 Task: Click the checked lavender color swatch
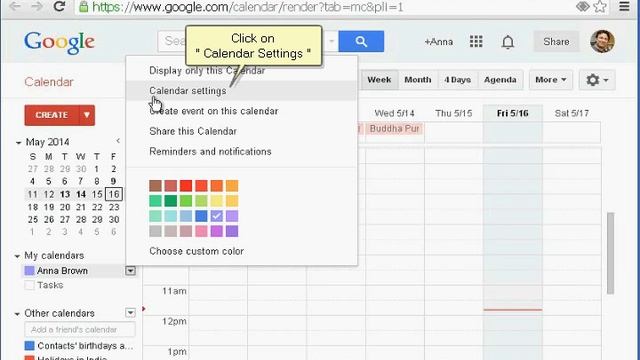[x=217, y=216]
